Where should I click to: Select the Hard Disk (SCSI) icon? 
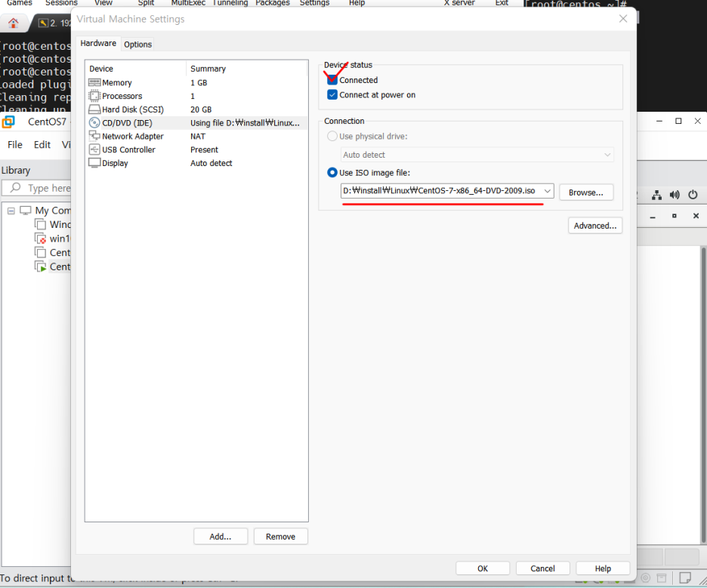point(94,109)
